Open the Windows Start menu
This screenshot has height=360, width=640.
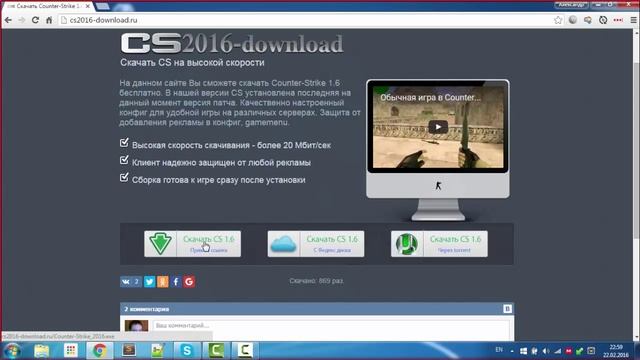point(12,351)
